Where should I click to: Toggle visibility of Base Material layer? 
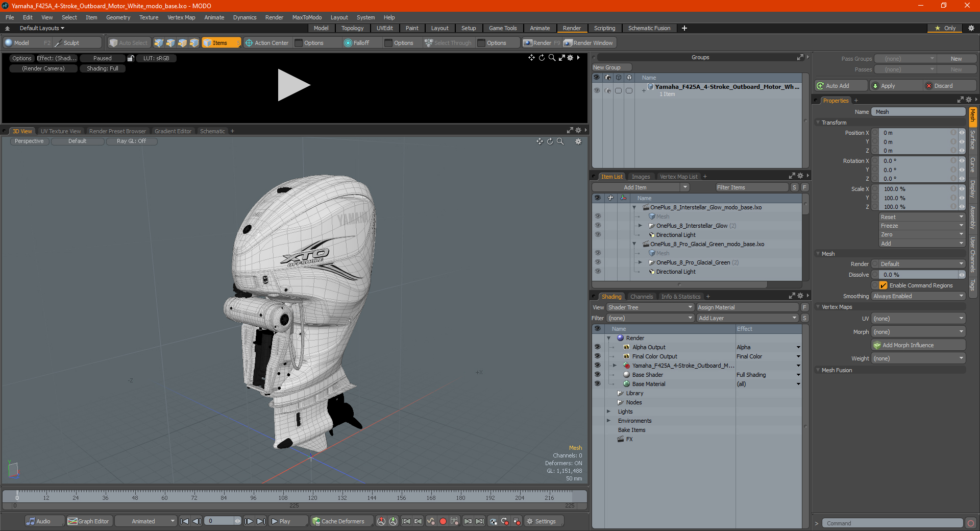click(x=597, y=384)
